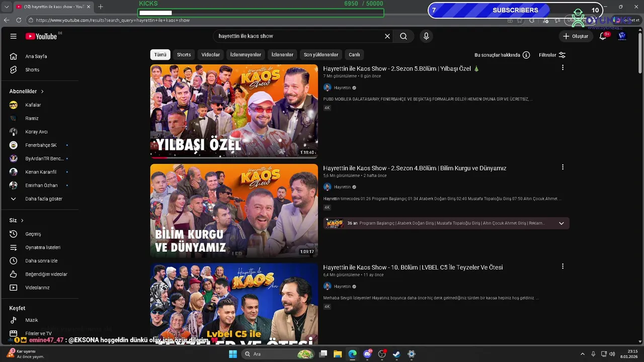
Task: Open the account avatar menu
Action: pos(622,36)
